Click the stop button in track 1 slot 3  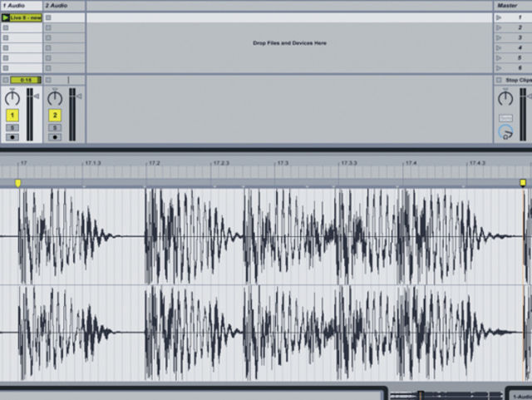(x=6, y=37)
